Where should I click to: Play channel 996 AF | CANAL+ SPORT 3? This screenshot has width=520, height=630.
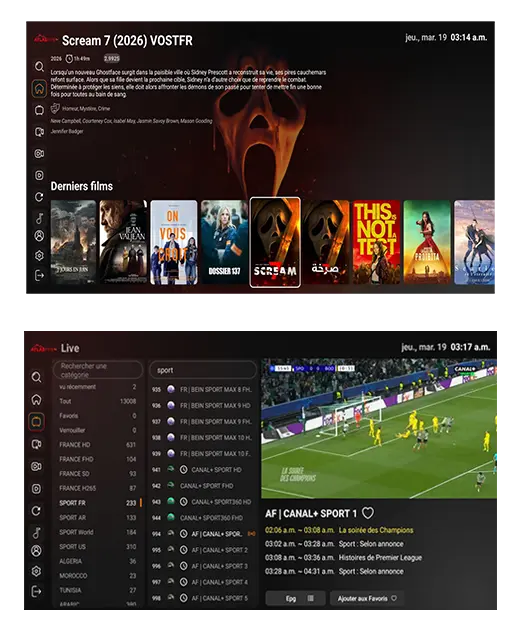click(x=203, y=566)
